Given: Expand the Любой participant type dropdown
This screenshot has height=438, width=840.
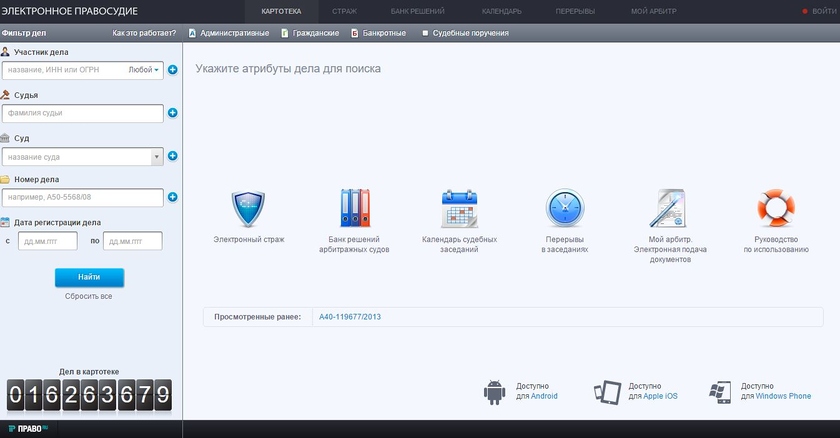Looking at the screenshot, I should coord(145,70).
